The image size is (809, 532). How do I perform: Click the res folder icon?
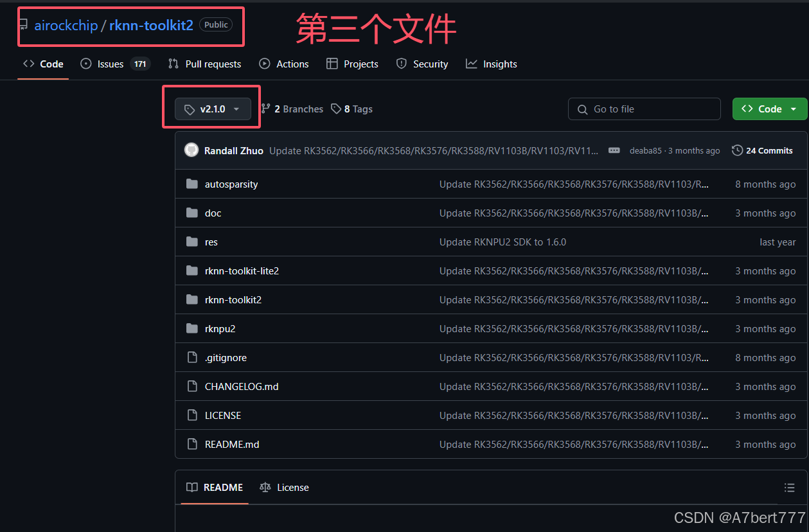point(191,242)
